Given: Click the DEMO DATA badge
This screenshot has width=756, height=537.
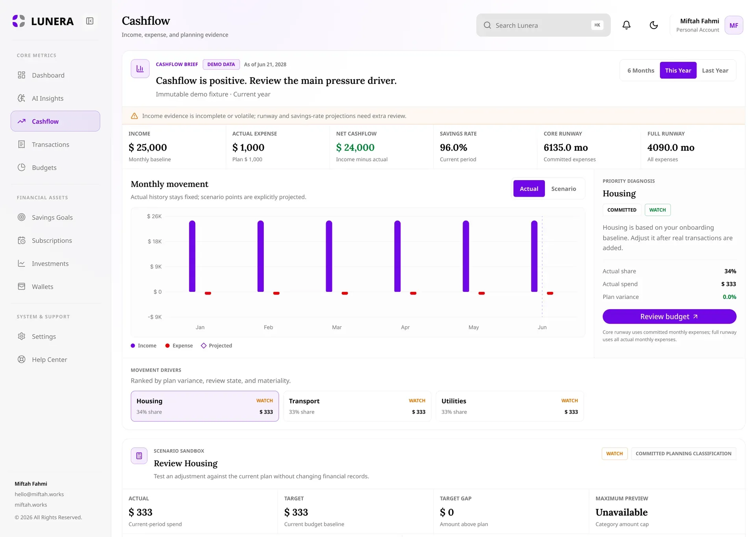Looking at the screenshot, I should pos(221,65).
